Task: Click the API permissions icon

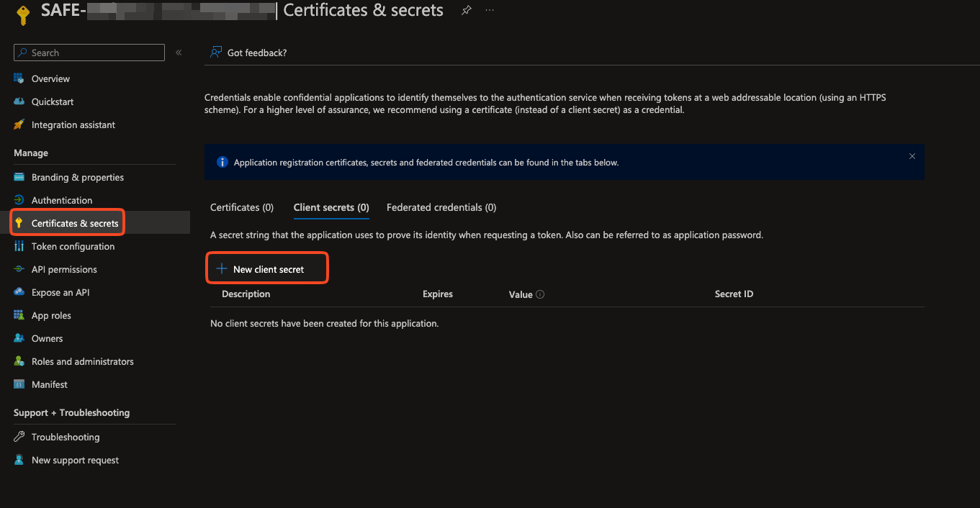Action: [19, 269]
